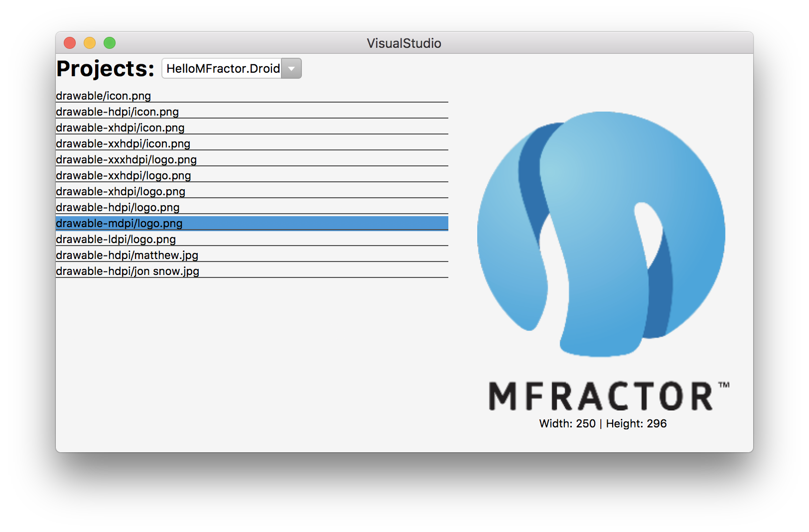Choose drawable-hdpi/logo.png row
Image resolution: width=809 pixels, height=532 pixels.
[252, 207]
